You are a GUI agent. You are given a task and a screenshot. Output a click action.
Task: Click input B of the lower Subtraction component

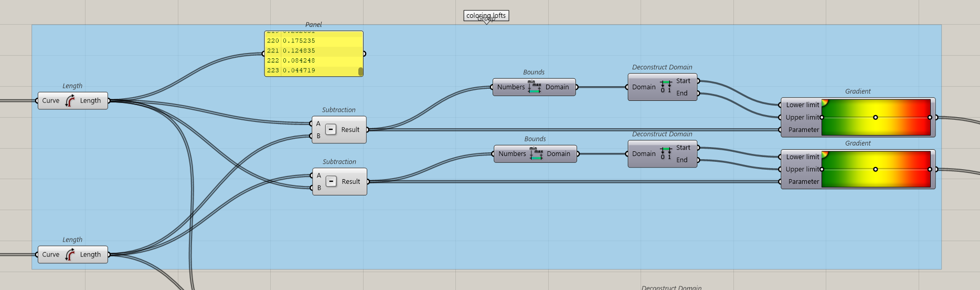tap(318, 188)
